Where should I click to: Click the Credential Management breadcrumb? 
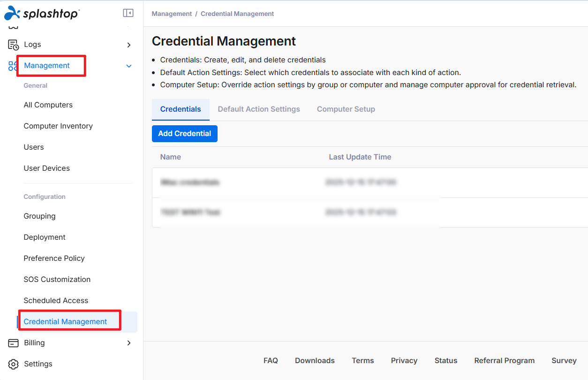coord(237,14)
